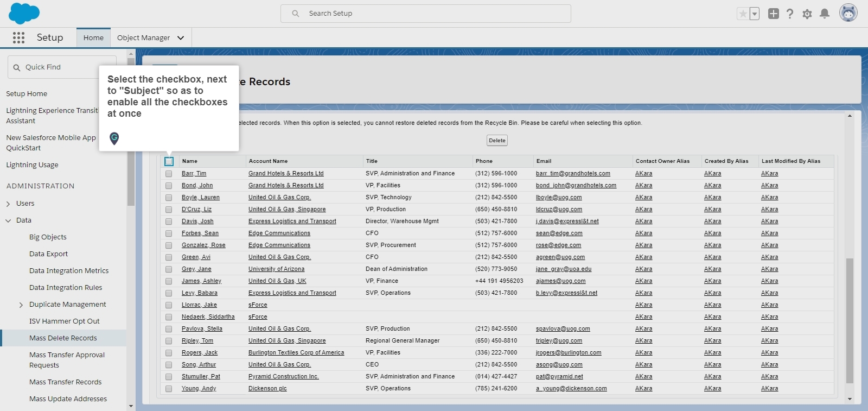The height and width of the screenshot is (411, 868).
Task: Click the Salesforce cloud logo
Action: coord(24,14)
